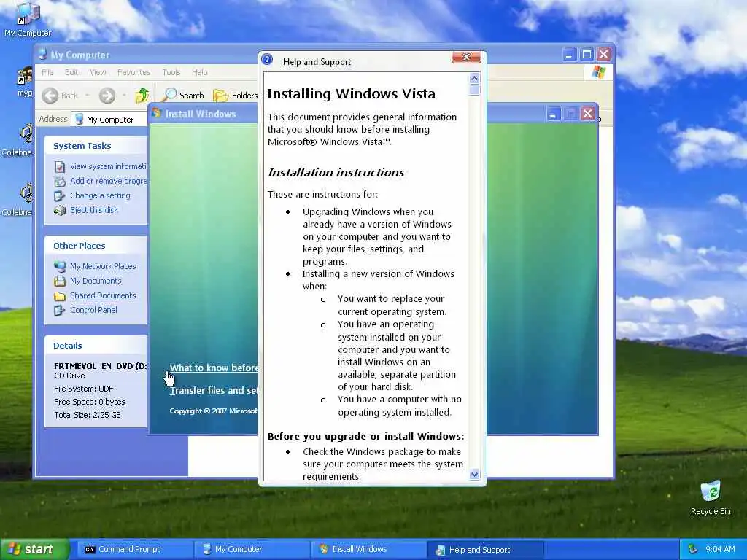Open the File menu

click(47, 72)
